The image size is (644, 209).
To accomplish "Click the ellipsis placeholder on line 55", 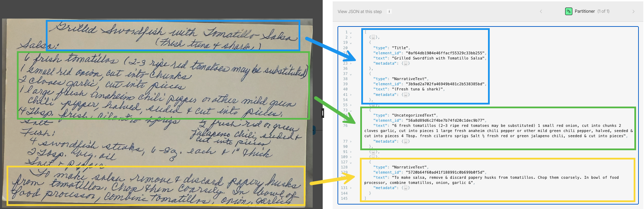I will coord(373,105).
